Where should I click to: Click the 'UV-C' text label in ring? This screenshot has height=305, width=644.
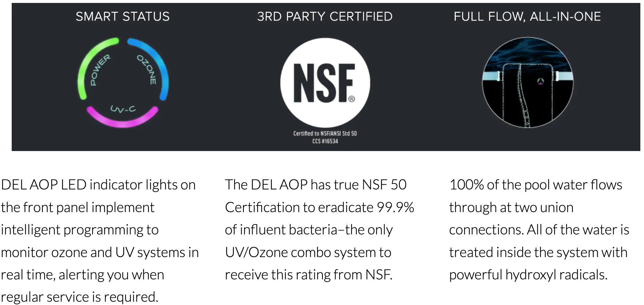tap(123, 109)
